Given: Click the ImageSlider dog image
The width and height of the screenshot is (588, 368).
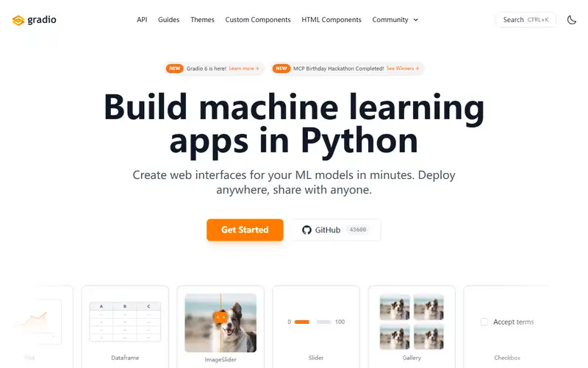Looking at the screenshot, I should (220, 323).
